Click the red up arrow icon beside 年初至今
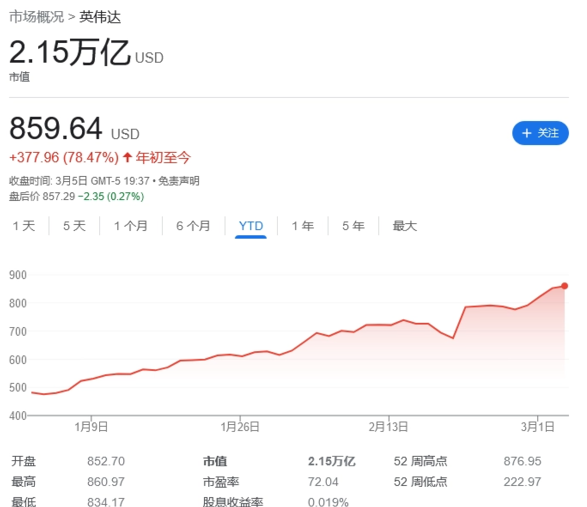The width and height of the screenshot is (587, 507). pyautogui.click(x=127, y=157)
